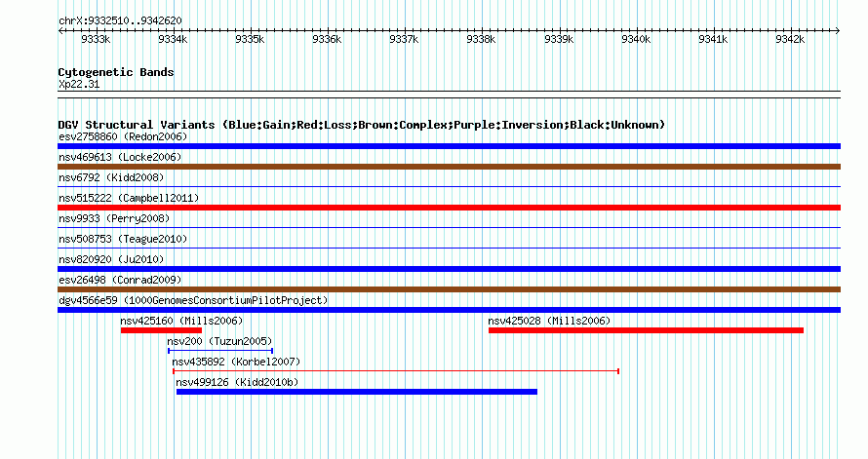Click the nsv6792 (Kidd2008) thin blue line
This screenshot has height=459, width=868.
(x=449, y=187)
